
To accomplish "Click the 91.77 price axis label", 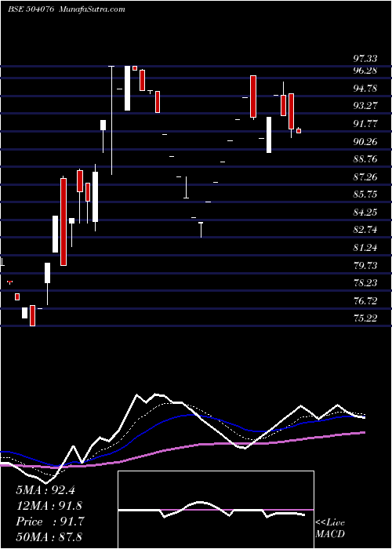I will pyautogui.click(x=365, y=124).
